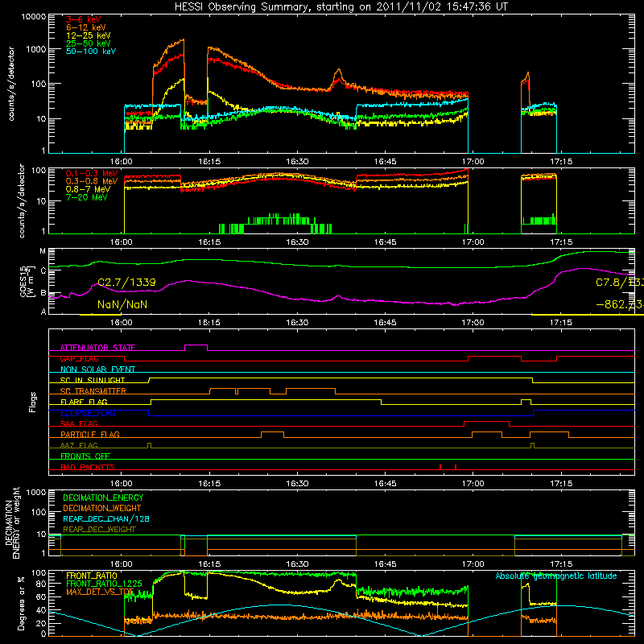This screenshot has width=644, height=644.
Task: Click the 6-12 keV peak near 16:10
Action: click(x=184, y=39)
